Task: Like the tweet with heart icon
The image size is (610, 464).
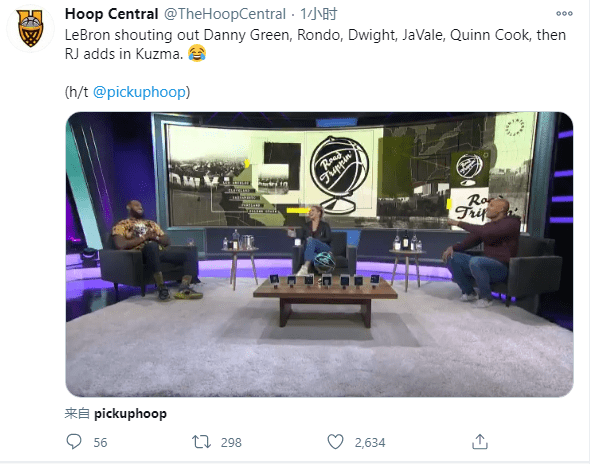Action: (335, 442)
